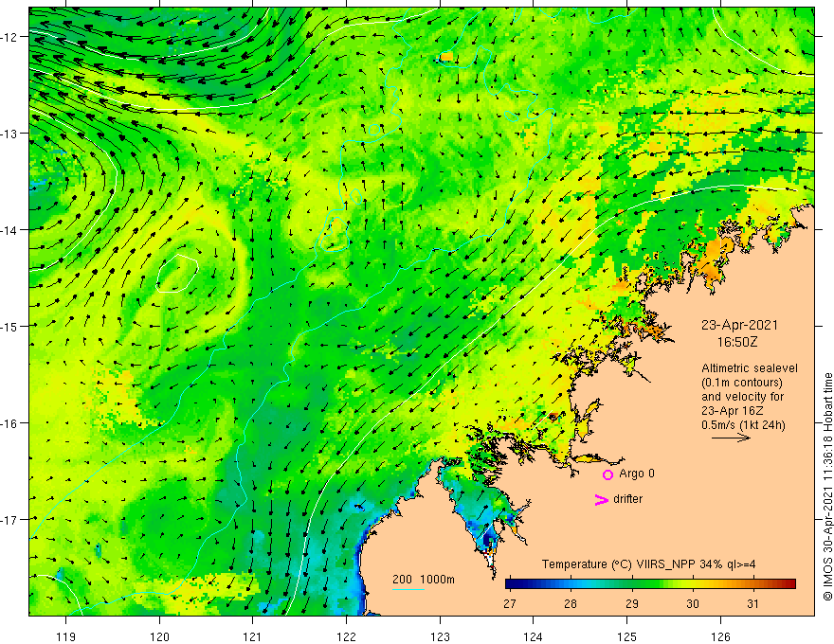Click the velocity scale reference arrow
Screen dimensions: 834x644
[731, 438]
